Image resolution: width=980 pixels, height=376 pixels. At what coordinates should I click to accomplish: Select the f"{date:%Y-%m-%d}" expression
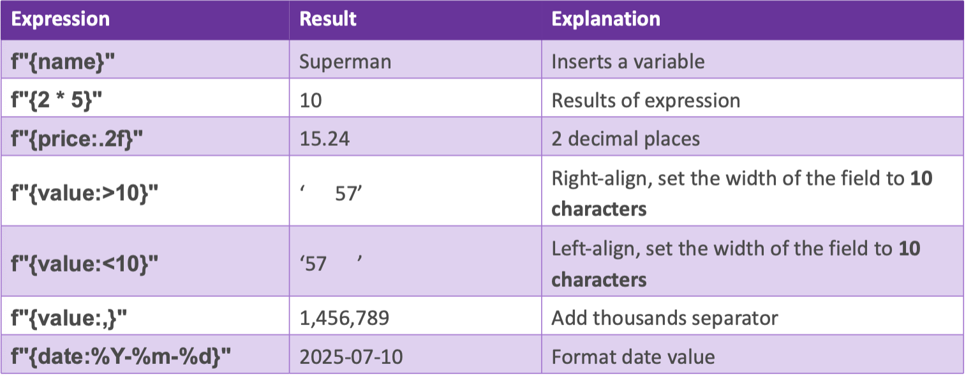[121, 356]
